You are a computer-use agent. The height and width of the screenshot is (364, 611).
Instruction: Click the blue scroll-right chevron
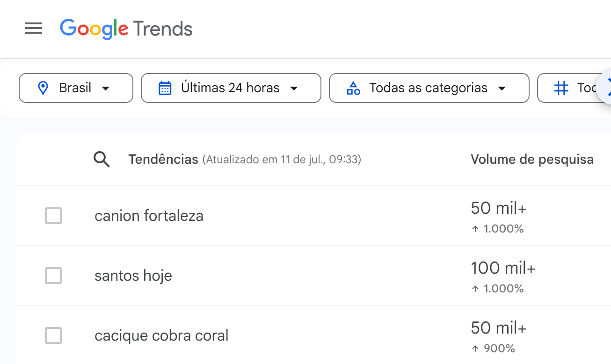pyautogui.click(x=606, y=87)
